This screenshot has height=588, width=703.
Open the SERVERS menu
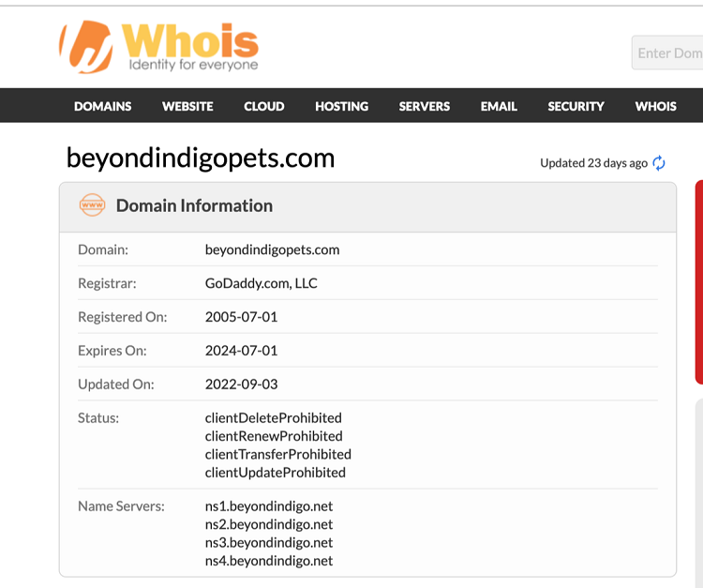[x=424, y=106]
